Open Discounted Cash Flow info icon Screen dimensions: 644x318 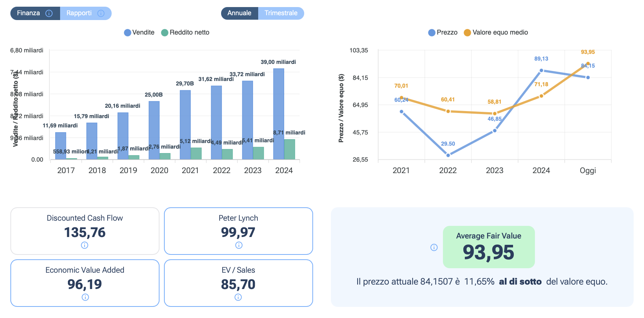click(85, 245)
